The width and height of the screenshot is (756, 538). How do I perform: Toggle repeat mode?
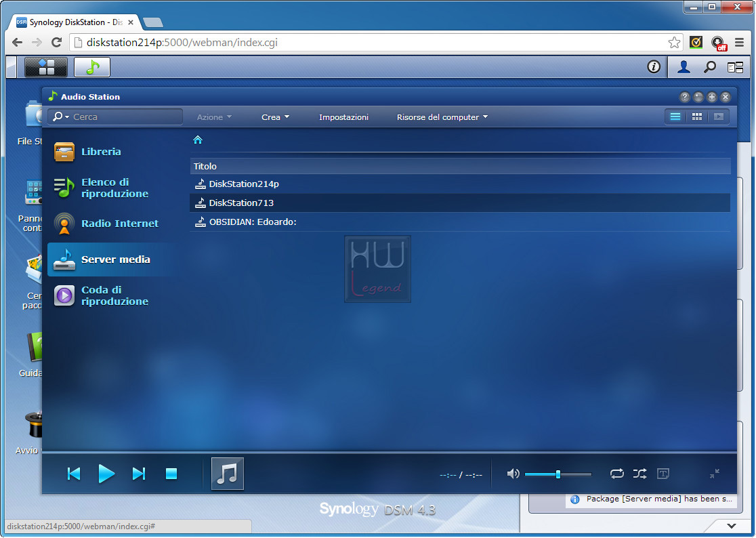pos(616,474)
